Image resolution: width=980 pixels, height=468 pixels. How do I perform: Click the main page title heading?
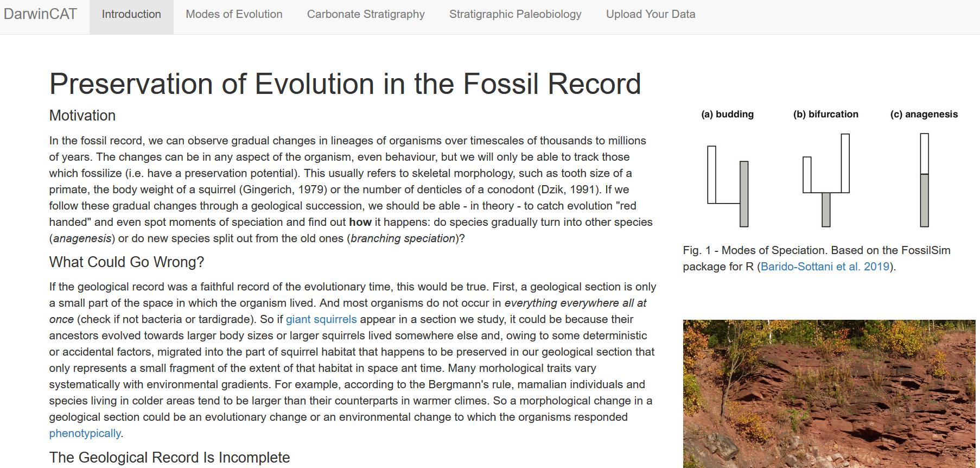pos(345,84)
